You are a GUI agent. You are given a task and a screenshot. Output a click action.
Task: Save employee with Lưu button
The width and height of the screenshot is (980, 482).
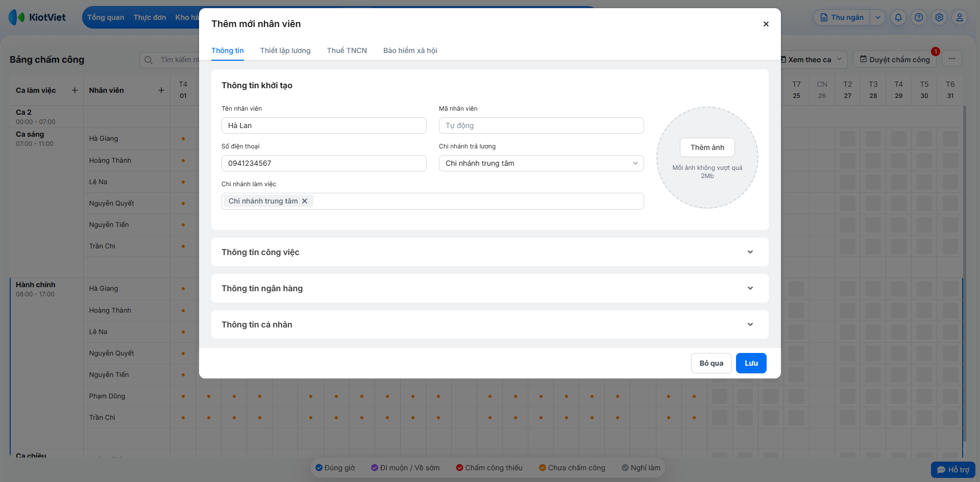[751, 363]
